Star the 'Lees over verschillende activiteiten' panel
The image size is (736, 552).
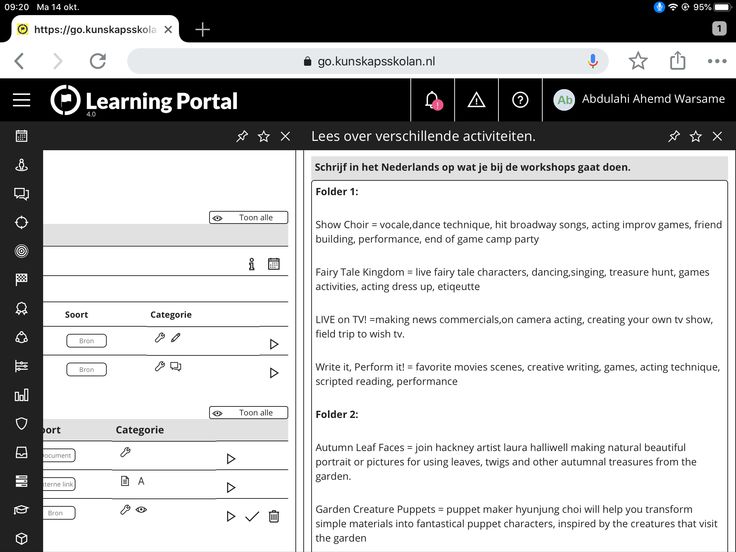click(x=696, y=136)
